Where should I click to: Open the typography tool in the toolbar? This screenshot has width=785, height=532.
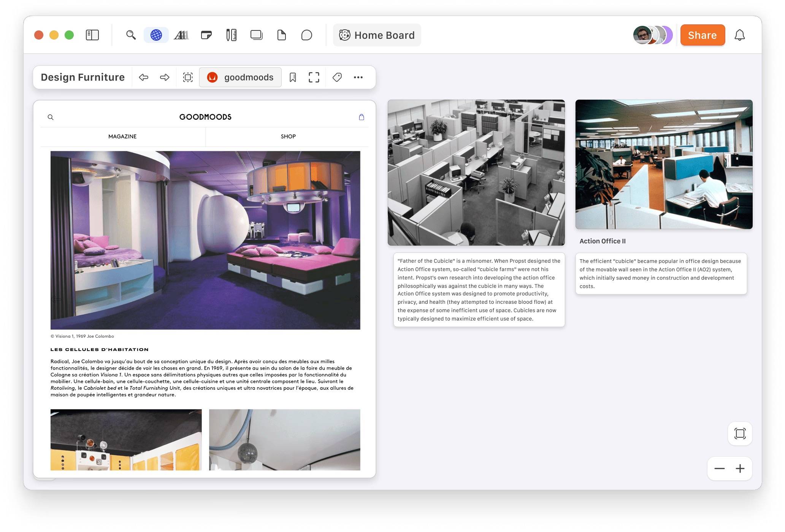pyautogui.click(x=181, y=35)
